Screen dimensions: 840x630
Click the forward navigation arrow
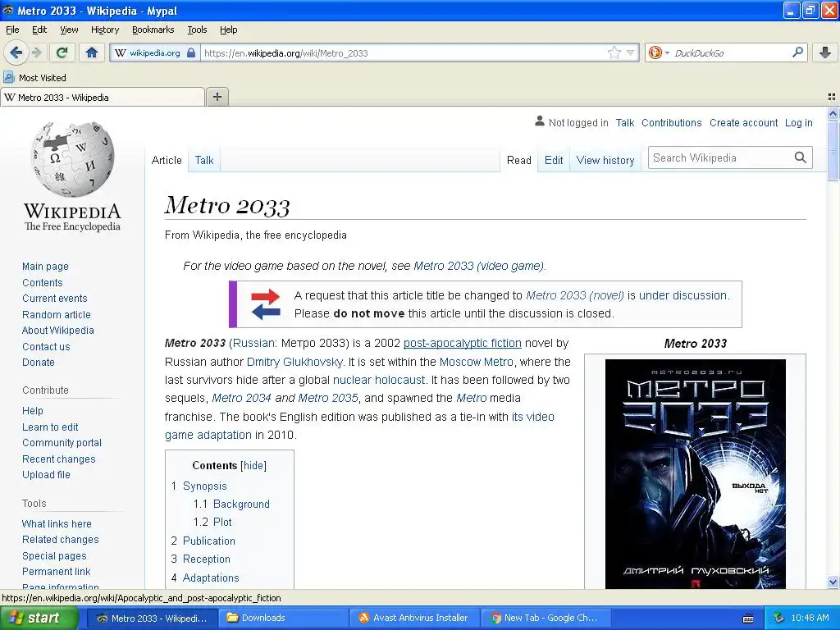[x=37, y=52]
